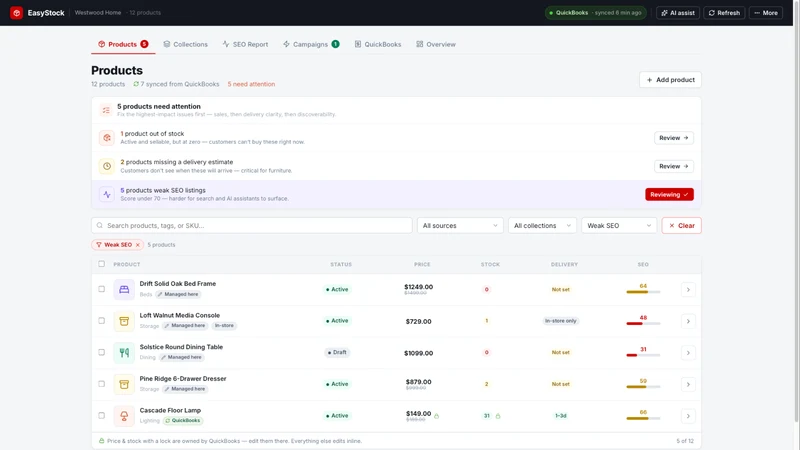Click the weak SEO pulse icon

107,194
